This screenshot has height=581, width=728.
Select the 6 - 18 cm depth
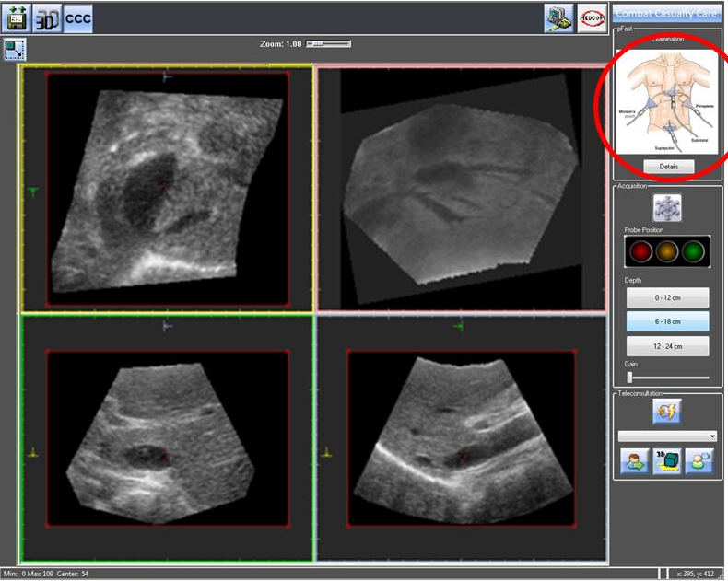coord(667,321)
